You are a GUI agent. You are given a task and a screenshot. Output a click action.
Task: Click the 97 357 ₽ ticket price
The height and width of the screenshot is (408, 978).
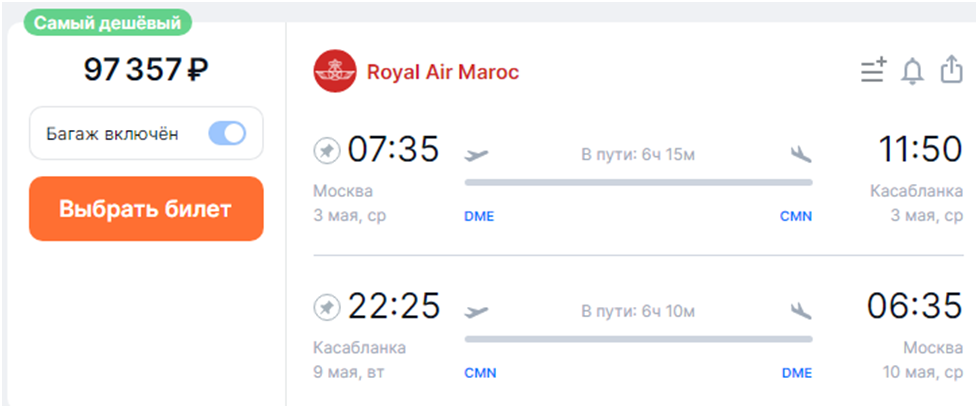point(146,69)
